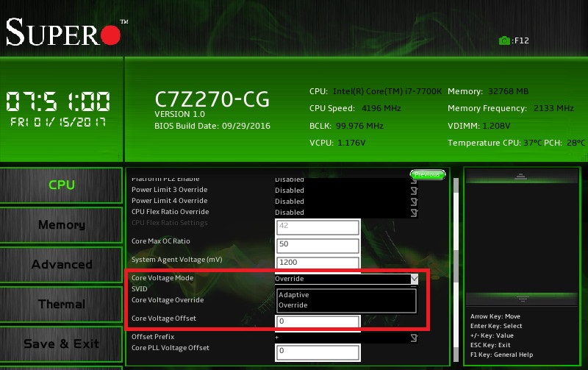This screenshot has height=370, width=588.
Task: Click the settings list vertical scrollbar
Action: pyautogui.click(x=456, y=269)
